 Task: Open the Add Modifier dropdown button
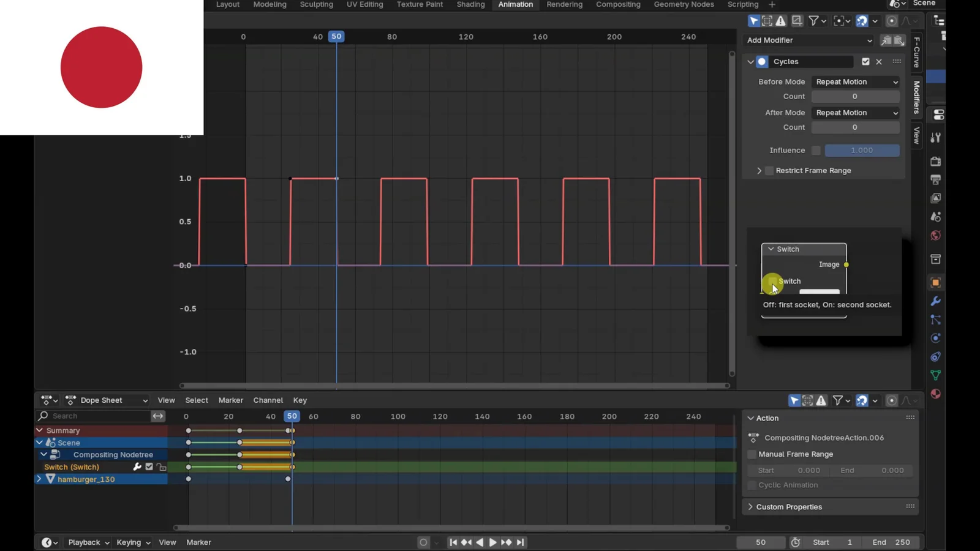coord(809,40)
